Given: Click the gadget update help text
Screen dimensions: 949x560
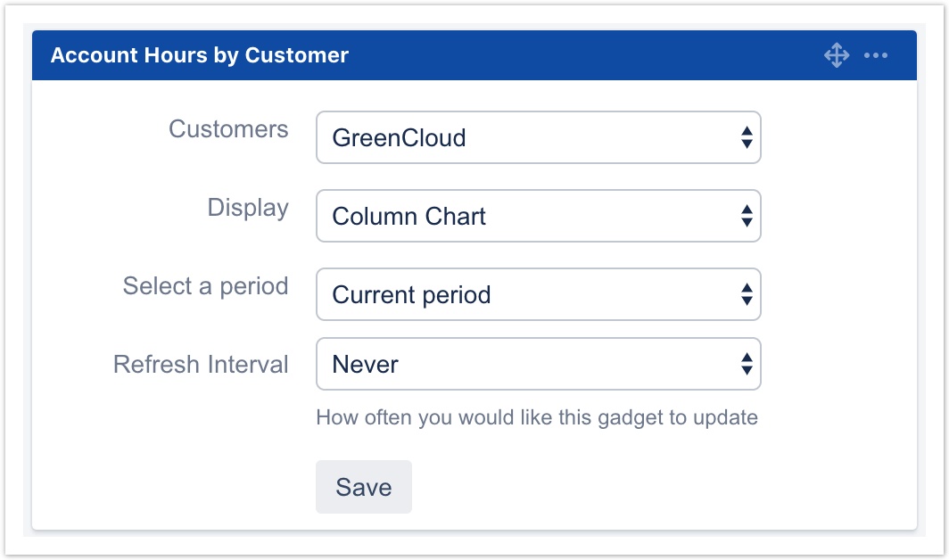Looking at the screenshot, I should (x=537, y=417).
